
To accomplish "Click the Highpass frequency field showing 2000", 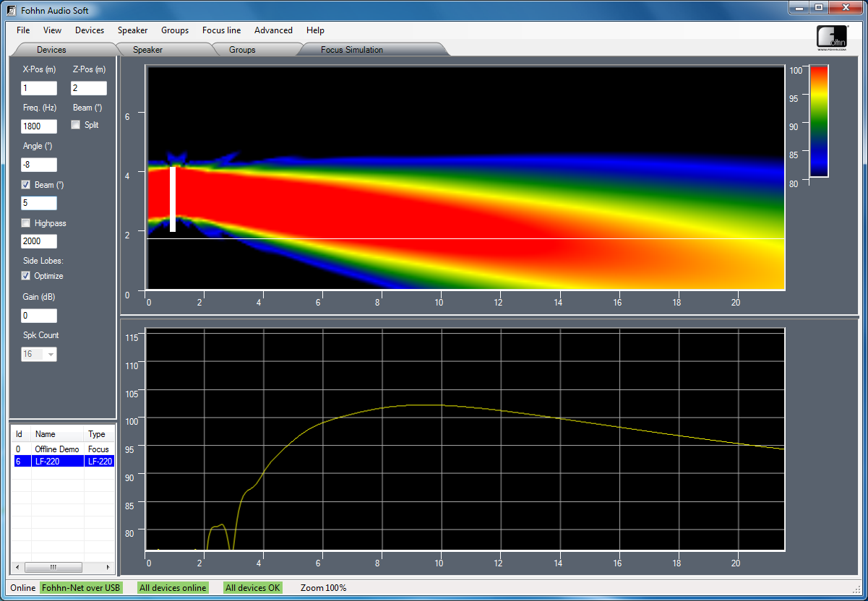I will point(39,241).
